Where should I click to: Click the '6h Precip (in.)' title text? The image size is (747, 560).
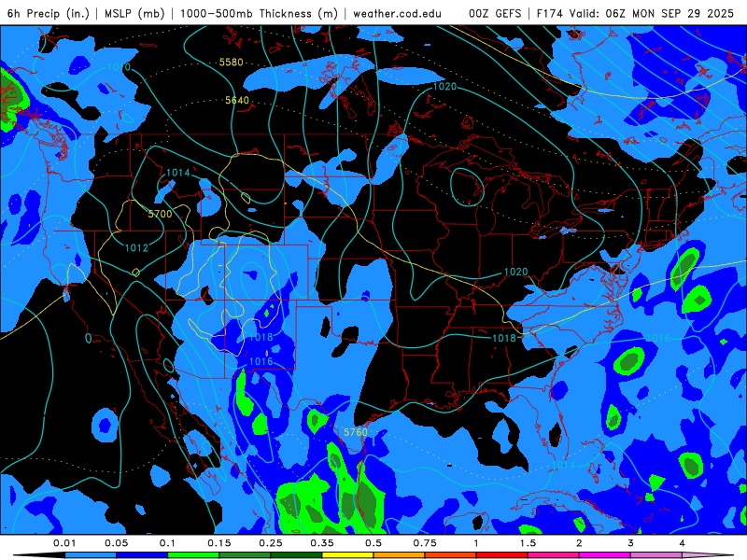(49, 13)
